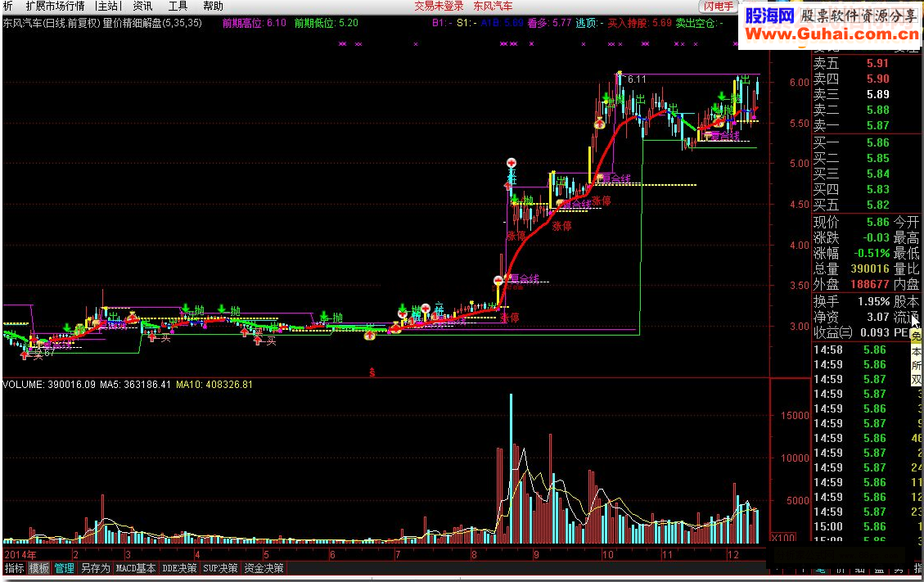The image size is (924, 582).
Task: Click the 逃顶 indicator label
Action: click(x=589, y=23)
